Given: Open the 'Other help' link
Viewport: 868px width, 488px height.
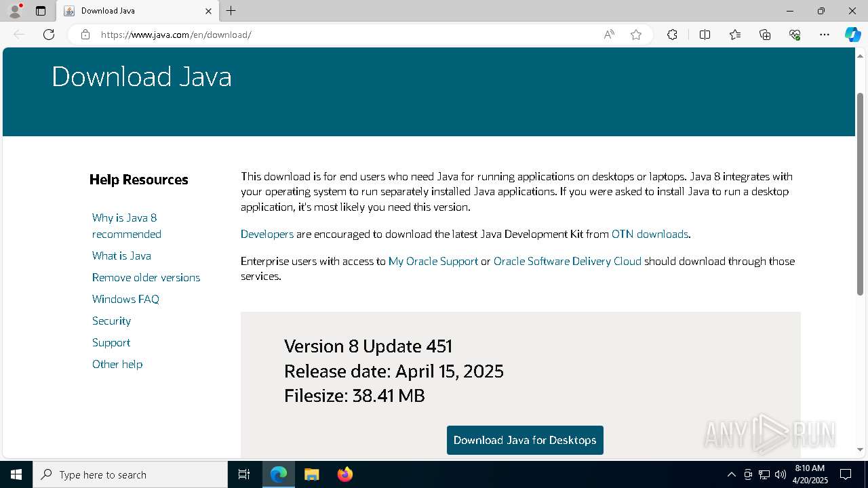Looking at the screenshot, I should point(117,364).
